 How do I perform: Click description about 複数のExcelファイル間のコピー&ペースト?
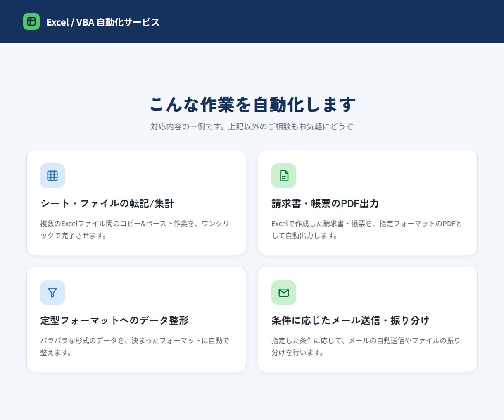[135, 229]
